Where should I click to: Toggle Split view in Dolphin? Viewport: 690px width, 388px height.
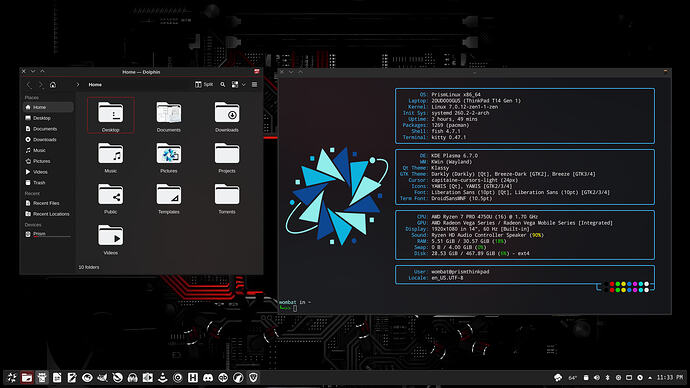tap(204, 84)
